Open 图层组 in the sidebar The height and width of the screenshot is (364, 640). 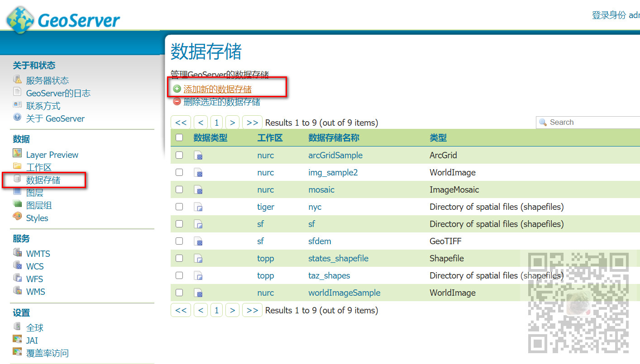(39, 205)
